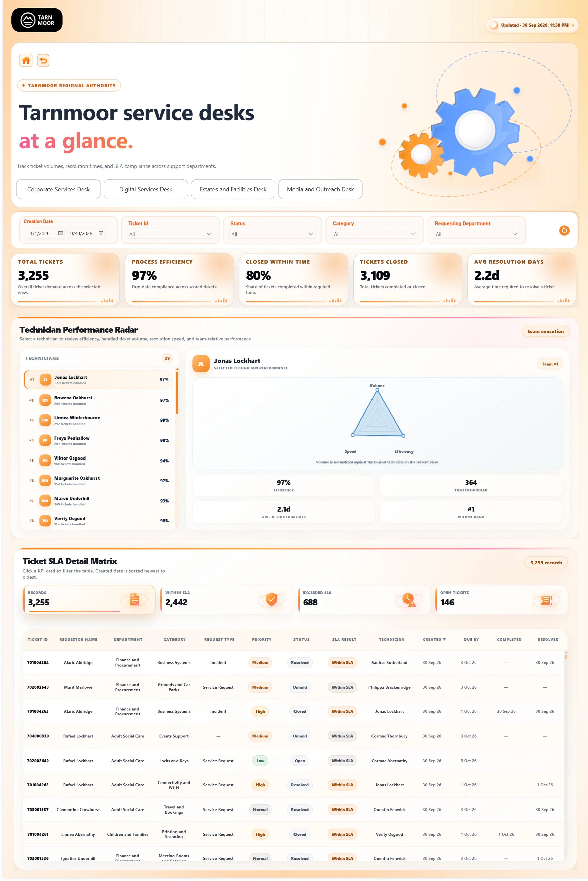Image resolution: width=588 pixels, height=881 pixels.
Task: Click the reset filters refresh icon
Action: (x=564, y=230)
